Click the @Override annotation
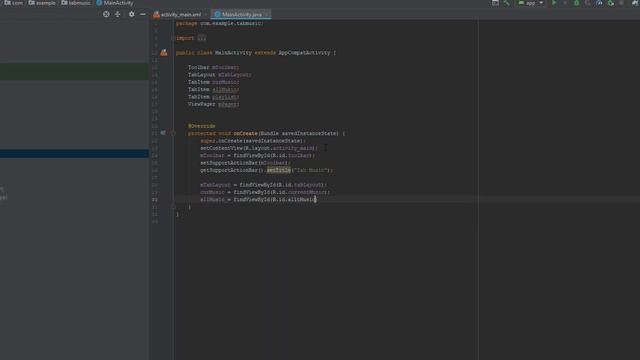The height and width of the screenshot is (360, 640). 202,126
